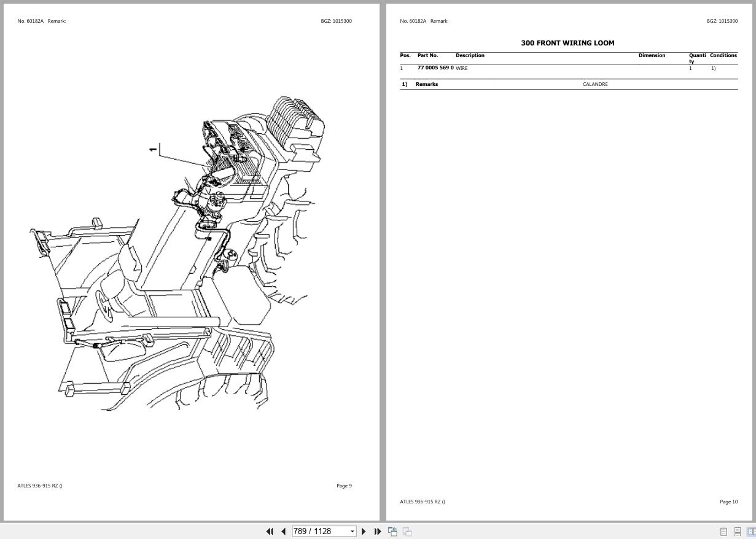Click the Pos. column header
This screenshot has width=756, height=539.
(405, 55)
